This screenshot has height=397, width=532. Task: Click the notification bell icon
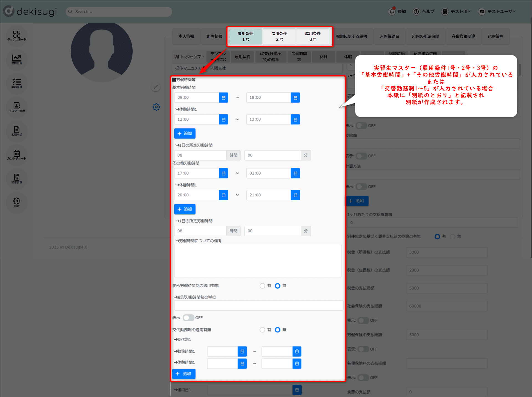(x=392, y=12)
